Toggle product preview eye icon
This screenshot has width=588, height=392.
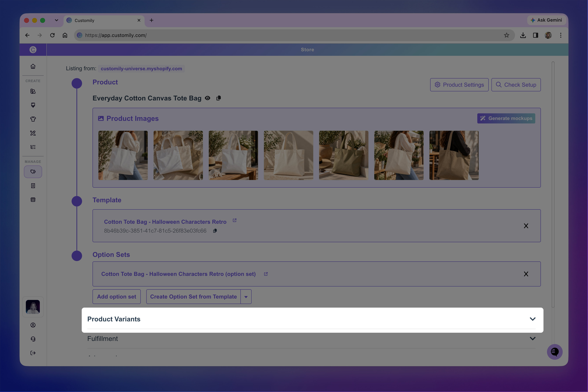(x=208, y=98)
